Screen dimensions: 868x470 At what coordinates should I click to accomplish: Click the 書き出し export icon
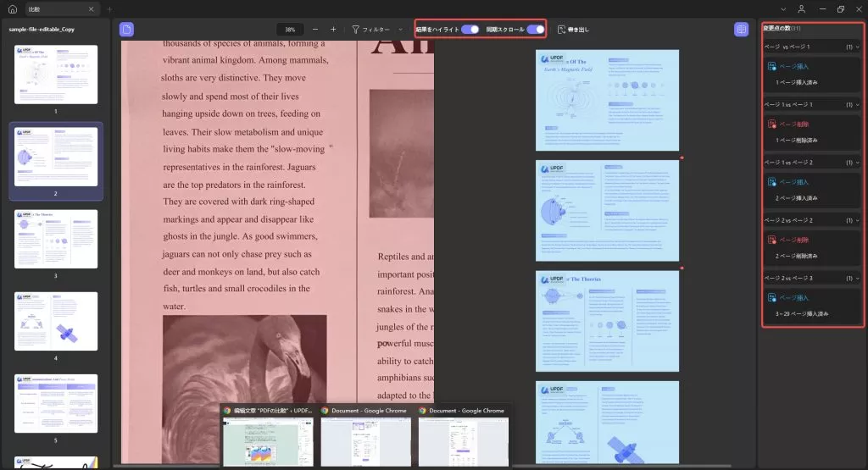coord(561,30)
